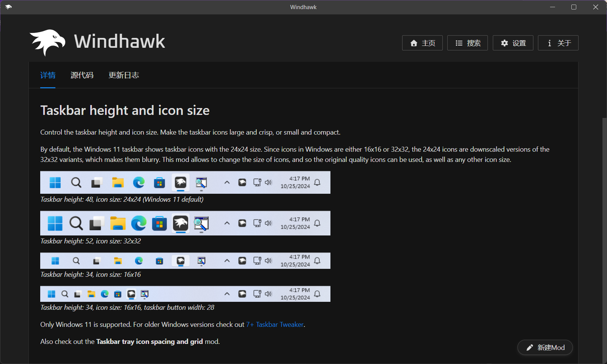Open the 设置 settings page
This screenshot has width=607, height=364.
point(513,43)
